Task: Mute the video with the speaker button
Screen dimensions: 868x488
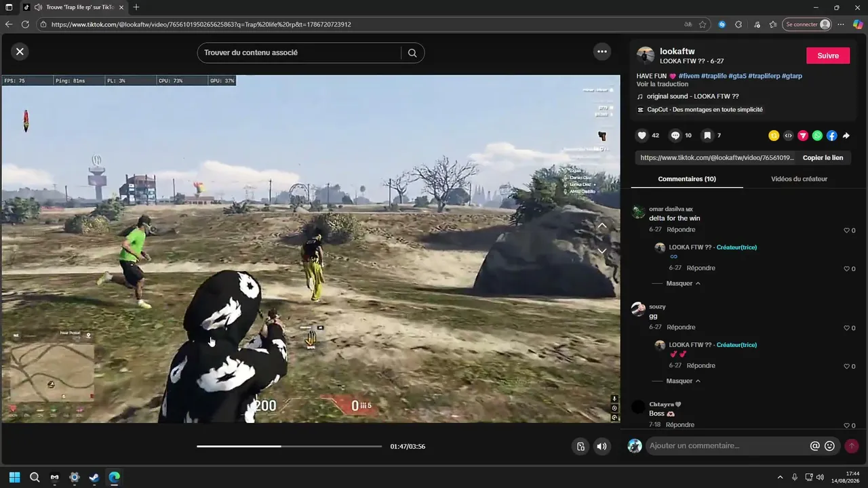Action: tap(601, 446)
